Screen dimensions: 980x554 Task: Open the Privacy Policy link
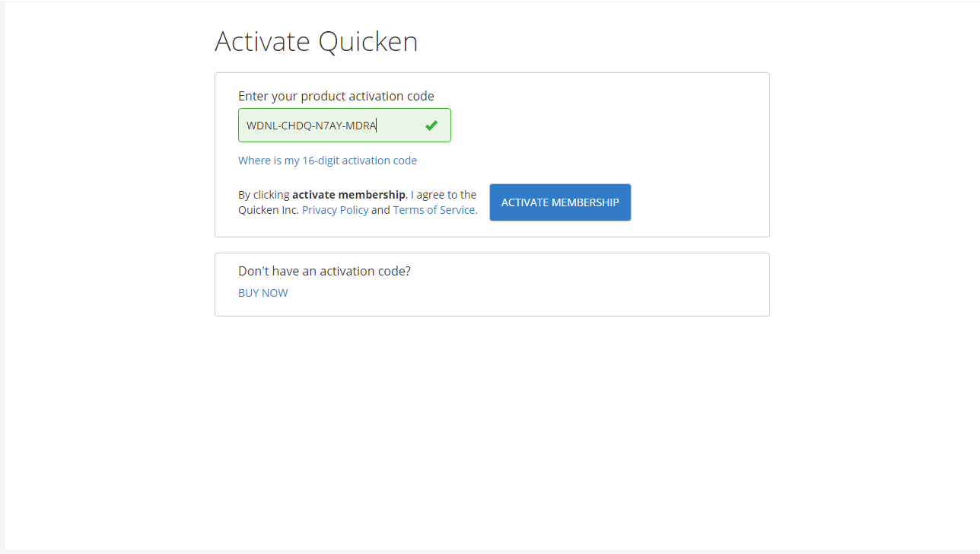[x=335, y=210]
